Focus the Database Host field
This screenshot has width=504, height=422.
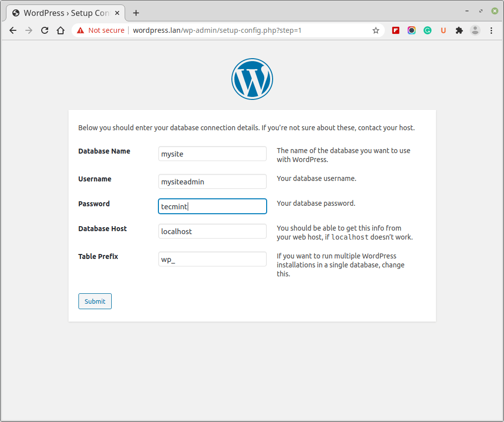click(x=213, y=231)
